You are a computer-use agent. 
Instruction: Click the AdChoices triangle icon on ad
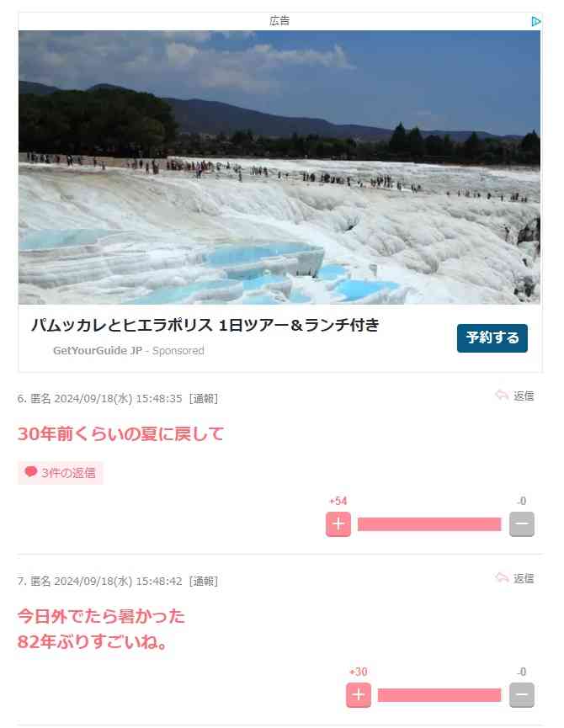point(535,21)
